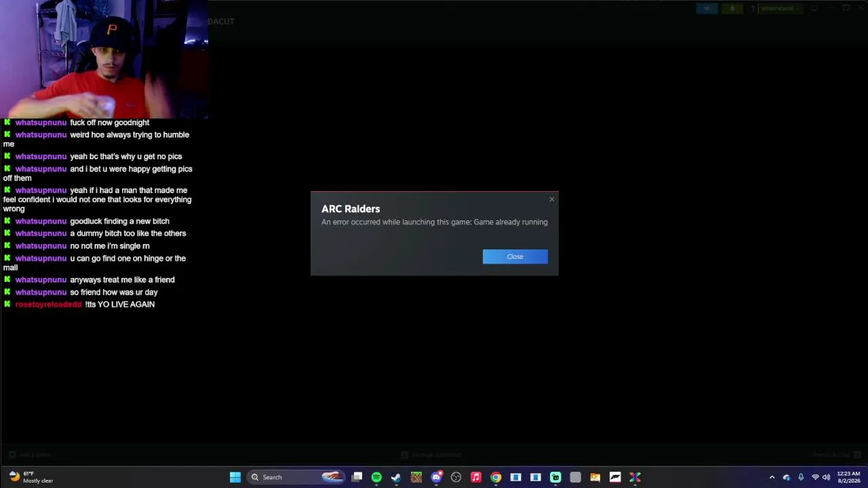Open Steam notifications bell
Image resolution: width=868 pixels, height=488 pixels.
tap(732, 9)
